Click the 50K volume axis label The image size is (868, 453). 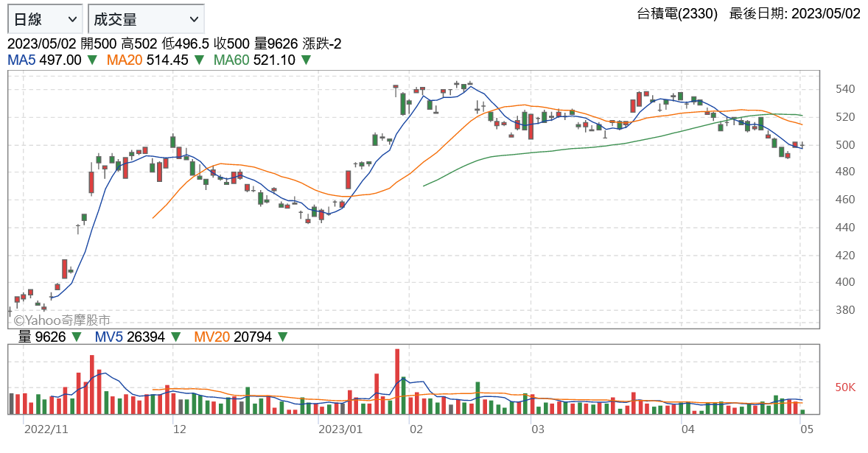[845, 387]
